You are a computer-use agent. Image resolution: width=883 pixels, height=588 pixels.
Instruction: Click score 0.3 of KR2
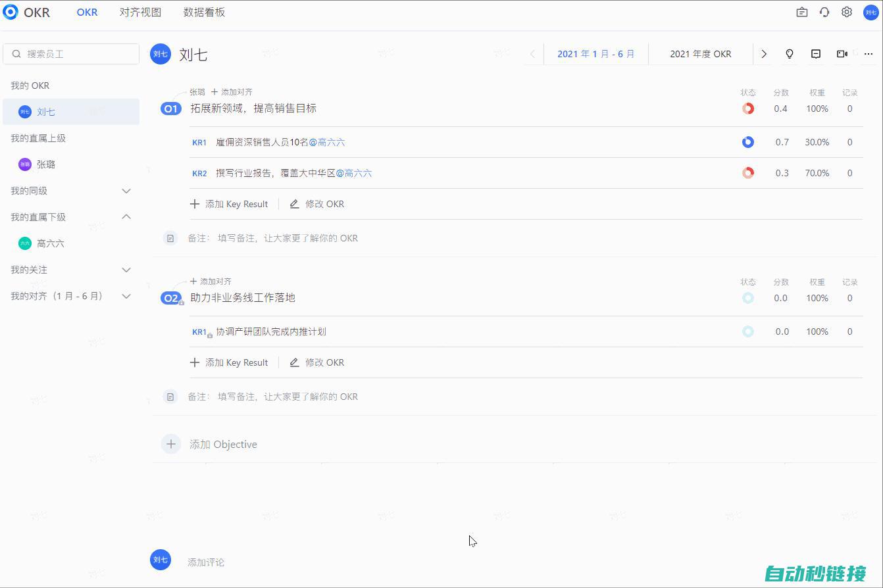782,173
